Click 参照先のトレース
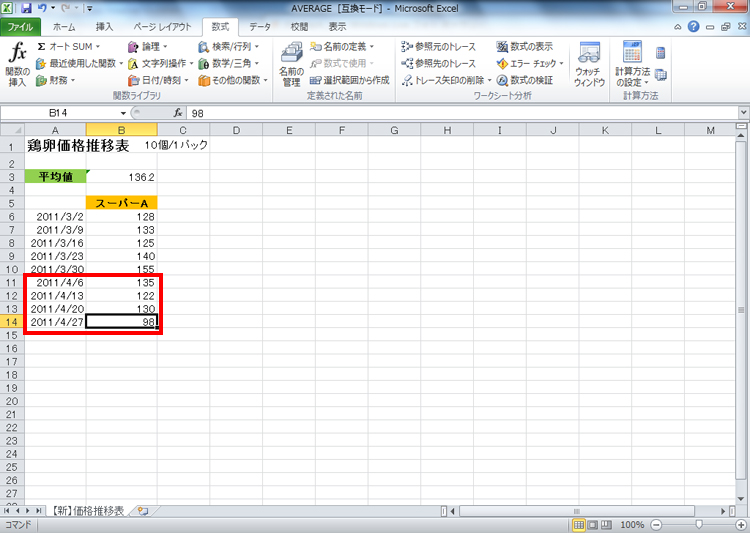 (439, 63)
